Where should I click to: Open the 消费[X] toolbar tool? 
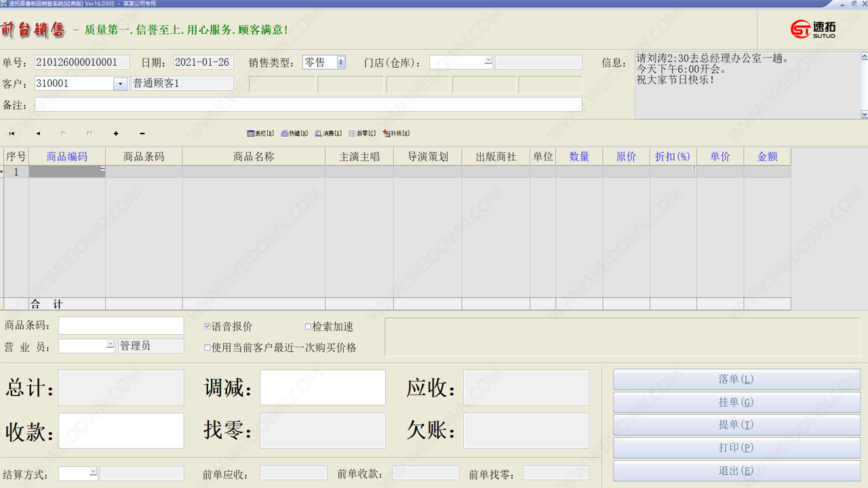(x=328, y=134)
